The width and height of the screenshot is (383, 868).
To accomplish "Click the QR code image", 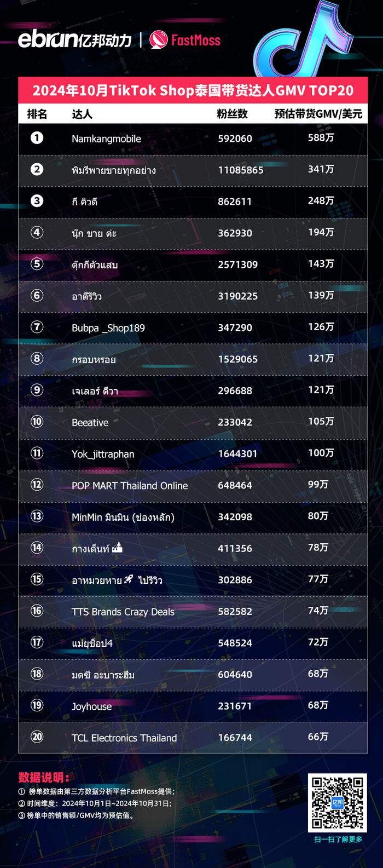I will [337, 802].
